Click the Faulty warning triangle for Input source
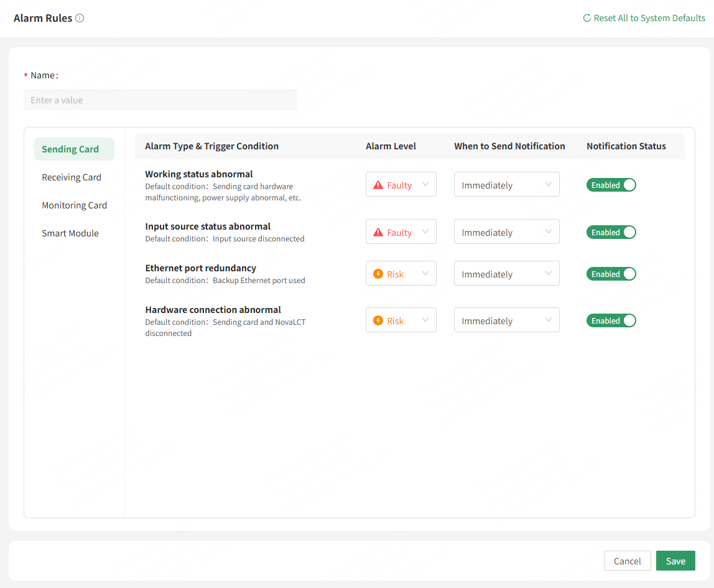714x588 pixels. [x=378, y=232]
